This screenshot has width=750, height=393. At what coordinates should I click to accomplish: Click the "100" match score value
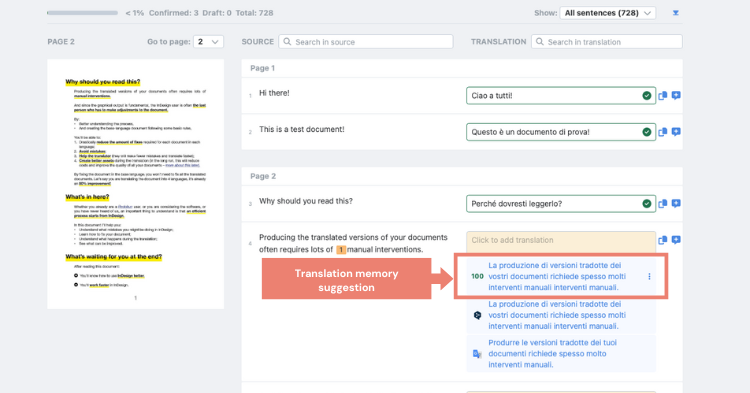477,276
